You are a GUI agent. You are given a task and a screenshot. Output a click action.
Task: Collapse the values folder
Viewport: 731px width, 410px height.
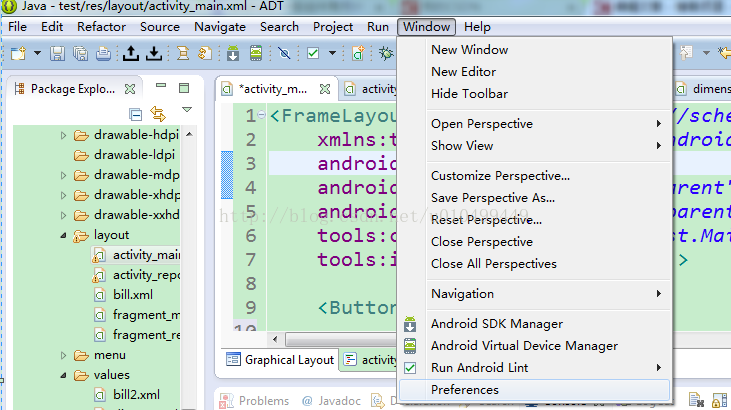[x=63, y=375]
